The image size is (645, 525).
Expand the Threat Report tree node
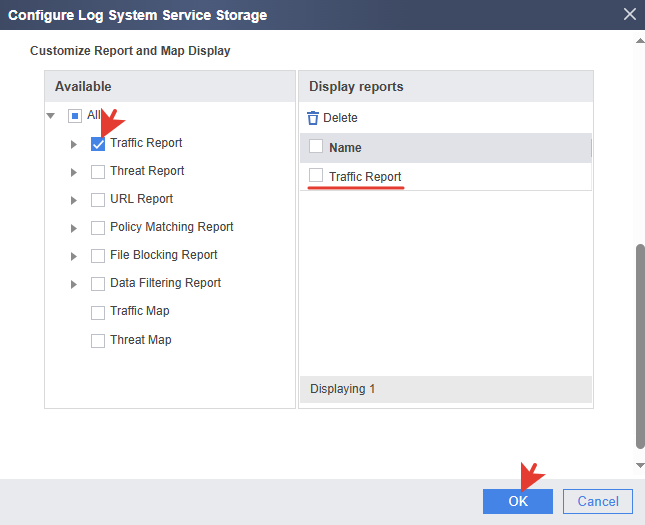point(74,173)
